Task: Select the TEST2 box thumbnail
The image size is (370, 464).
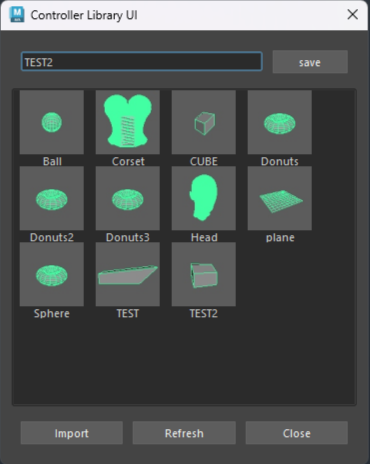Action: coord(204,274)
